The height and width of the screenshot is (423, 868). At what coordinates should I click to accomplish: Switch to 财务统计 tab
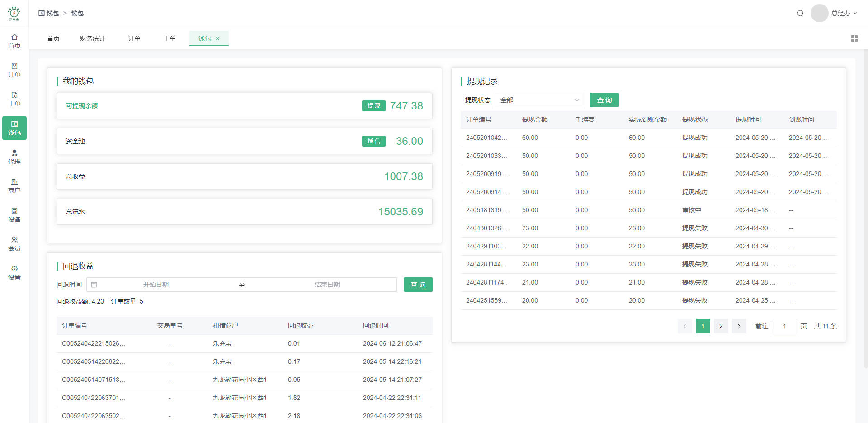tap(92, 38)
